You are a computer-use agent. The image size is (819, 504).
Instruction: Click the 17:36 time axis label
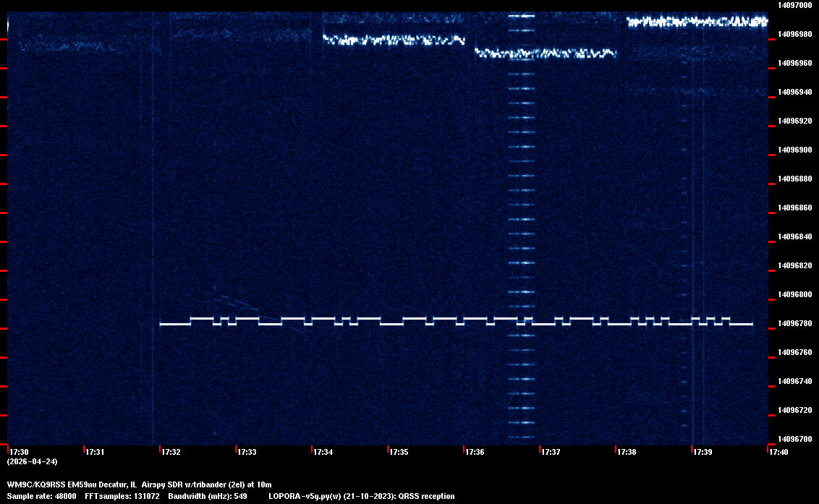pos(475,452)
